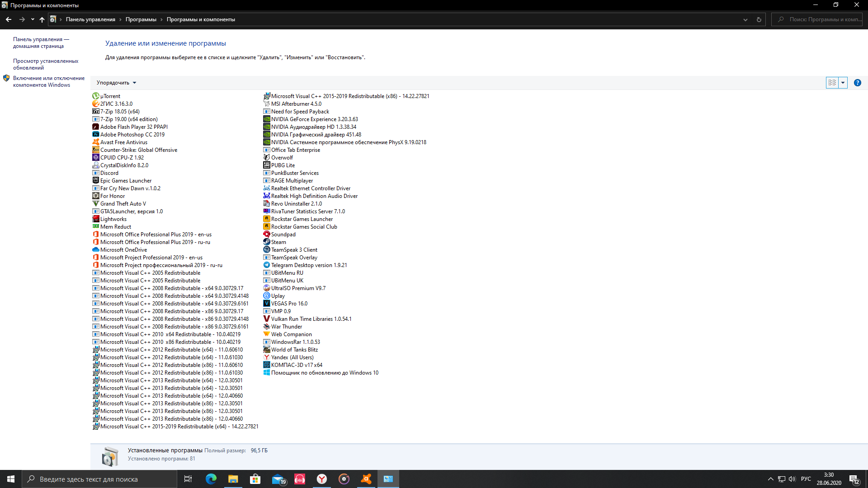Open File Explorer from the taskbar

pos(233,479)
